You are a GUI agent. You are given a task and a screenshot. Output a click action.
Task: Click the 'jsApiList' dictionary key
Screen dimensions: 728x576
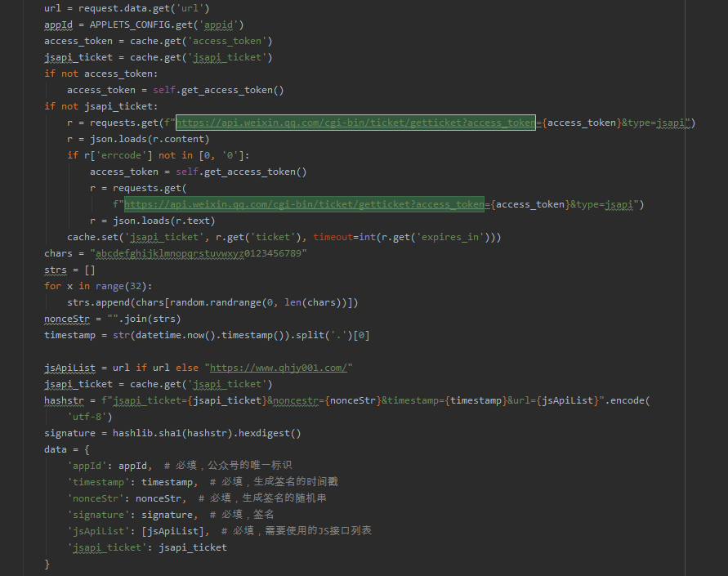pyautogui.click(x=98, y=531)
